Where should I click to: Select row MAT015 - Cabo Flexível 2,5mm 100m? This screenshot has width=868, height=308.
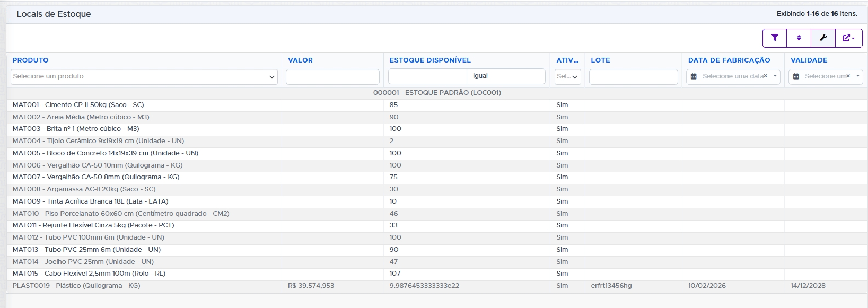point(437,274)
